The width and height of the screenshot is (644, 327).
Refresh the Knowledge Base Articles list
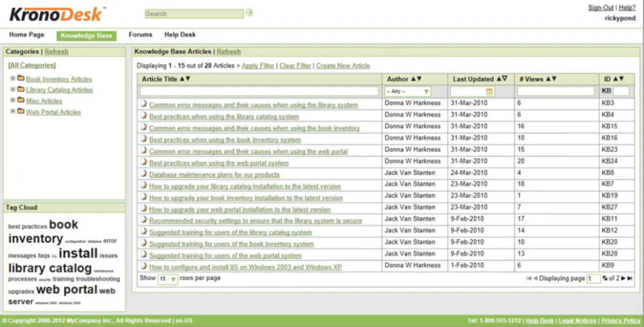pyautogui.click(x=229, y=52)
